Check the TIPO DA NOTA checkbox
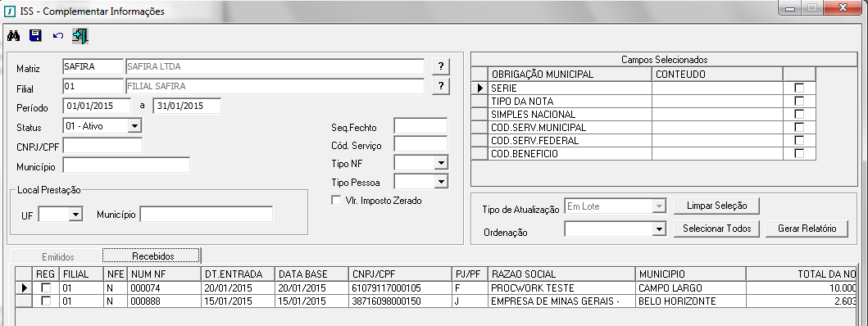The height and width of the screenshot is (326, 868). 799,101
